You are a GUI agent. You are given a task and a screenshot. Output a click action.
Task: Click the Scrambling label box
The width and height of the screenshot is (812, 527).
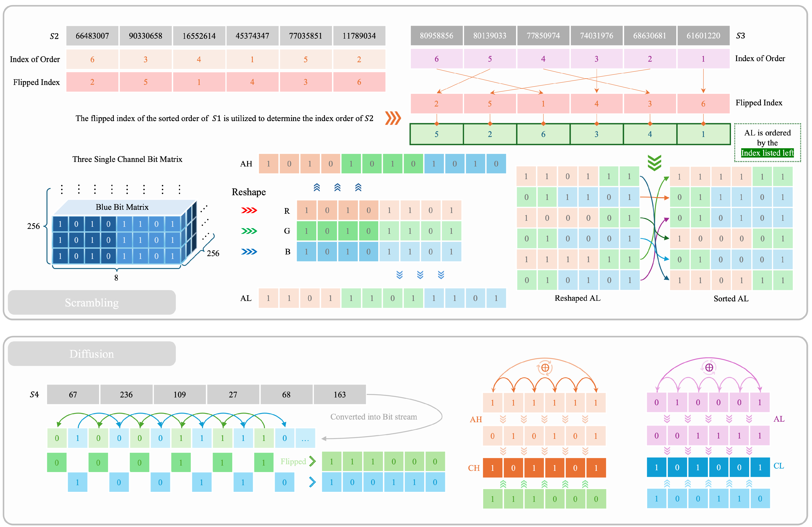click(x=92, y=302)
